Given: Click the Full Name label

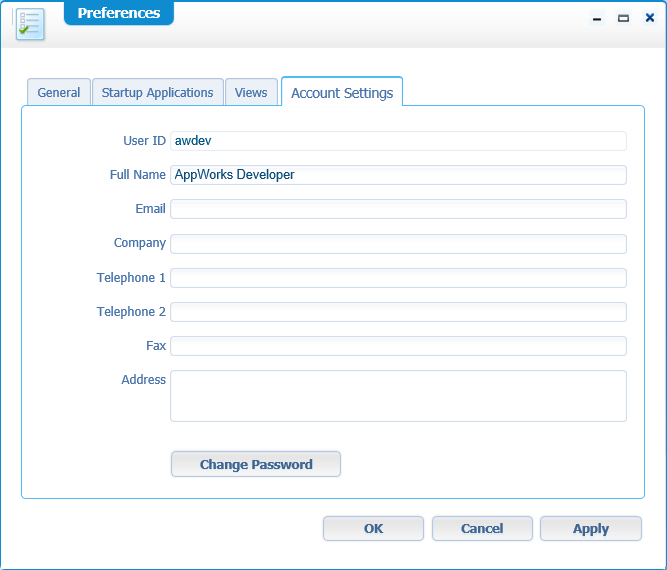Looking at the screenshot, I should [137, 175].
